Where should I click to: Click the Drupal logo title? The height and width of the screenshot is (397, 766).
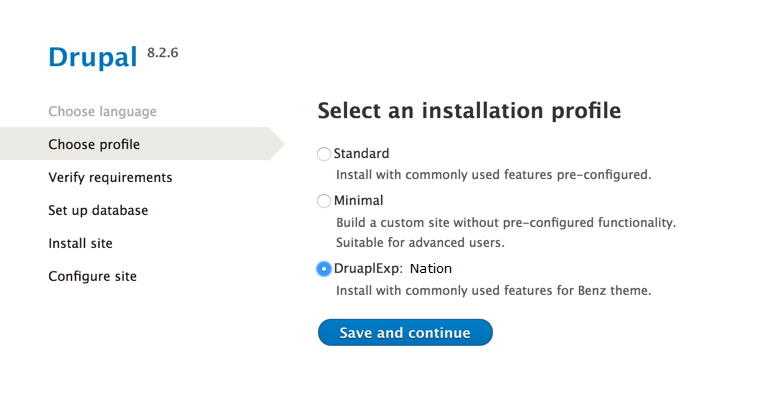tap(93, 57)
